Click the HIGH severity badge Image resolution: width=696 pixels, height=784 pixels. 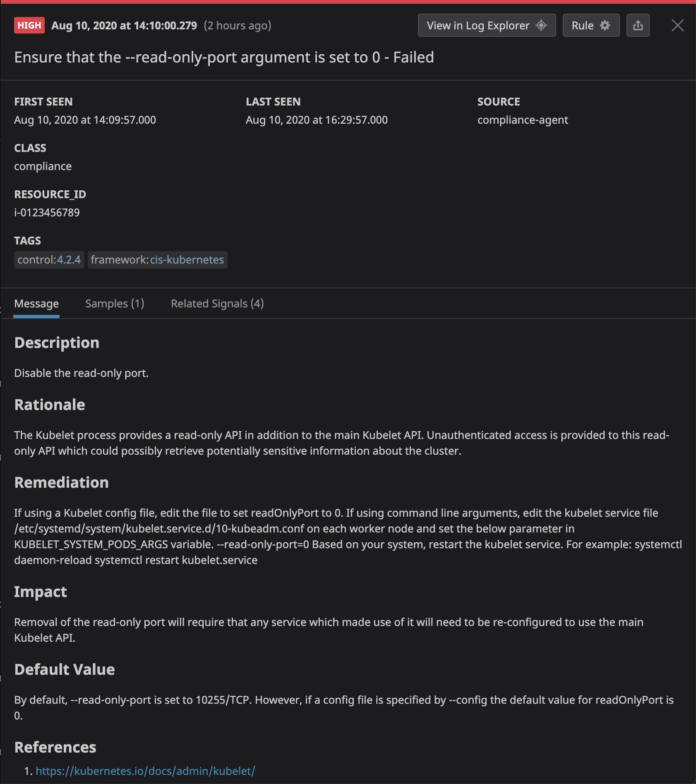pos(29,25)
